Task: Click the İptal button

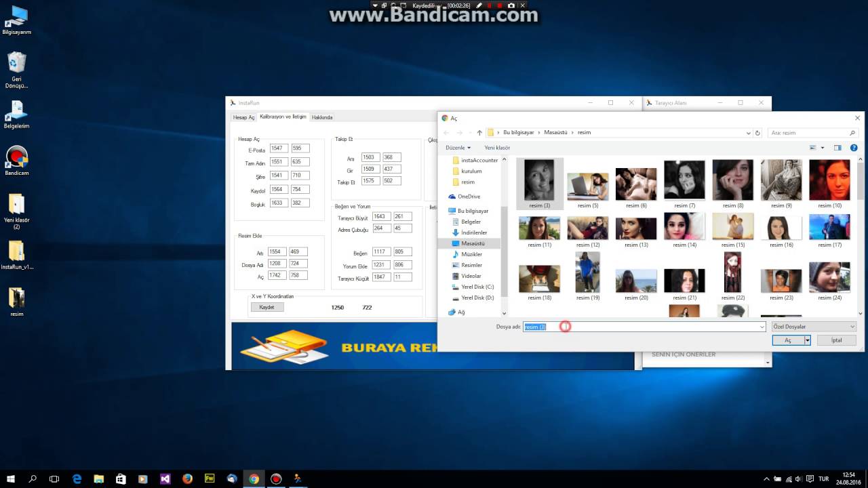Action: pos(837,340)
